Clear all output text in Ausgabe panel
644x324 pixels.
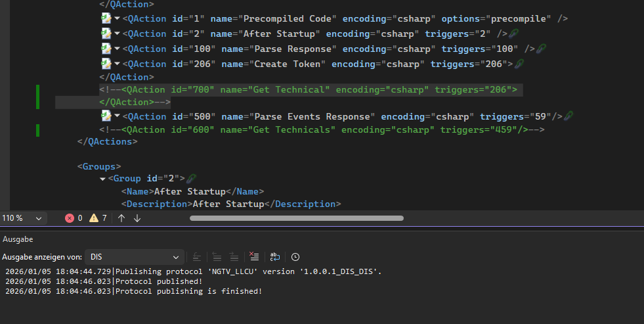(255, 257)
